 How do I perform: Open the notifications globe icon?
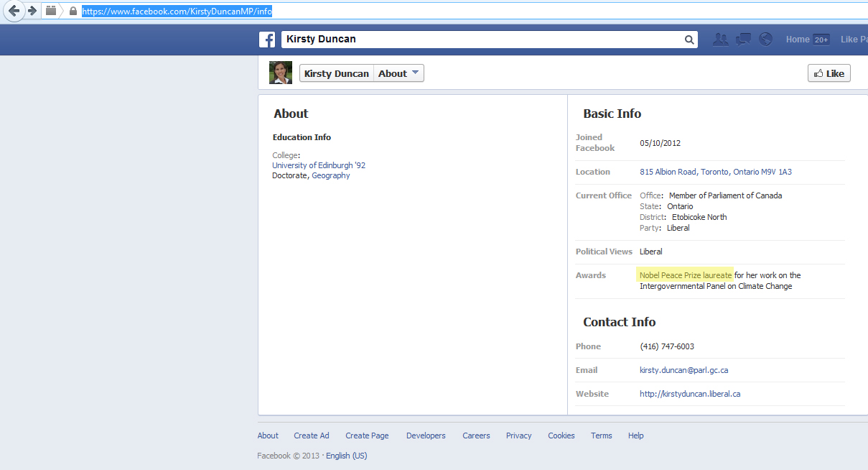(x=766, y=40)
